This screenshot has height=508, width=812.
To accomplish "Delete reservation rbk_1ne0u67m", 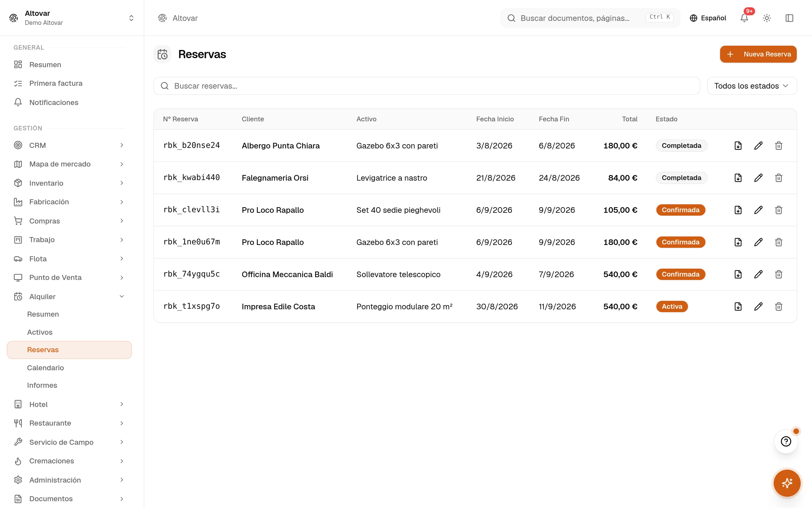I will click(778, 242).
